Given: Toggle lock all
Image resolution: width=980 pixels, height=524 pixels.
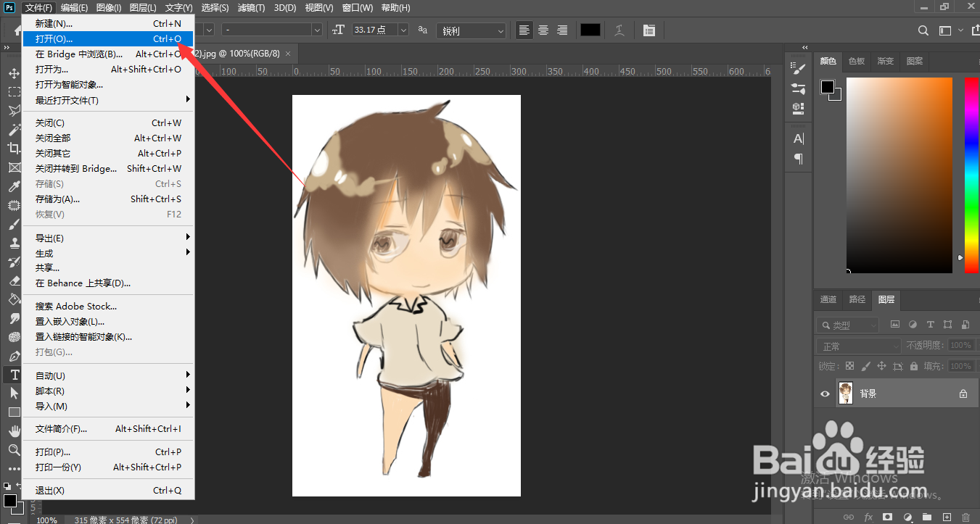Looking at the screenshot, I should 913,366.
